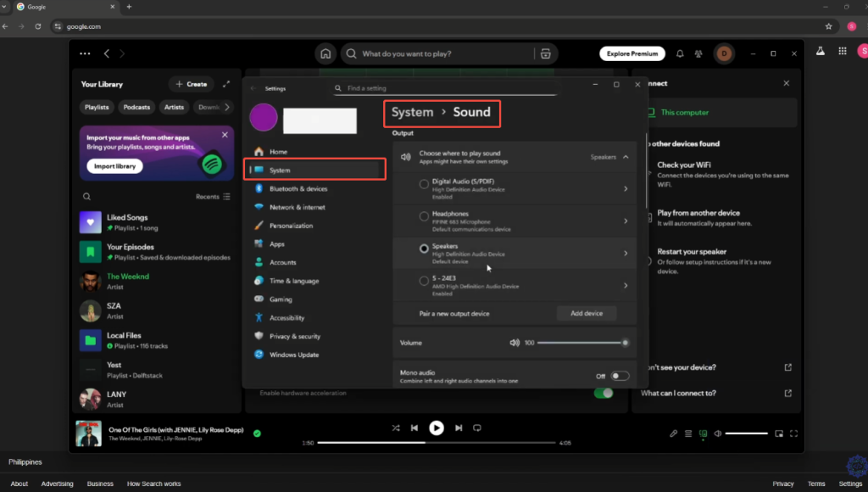Image resolution: width=868 pixels, height=492 pixels.
Task: Click Import library button
Action: [x=114, y=166]
